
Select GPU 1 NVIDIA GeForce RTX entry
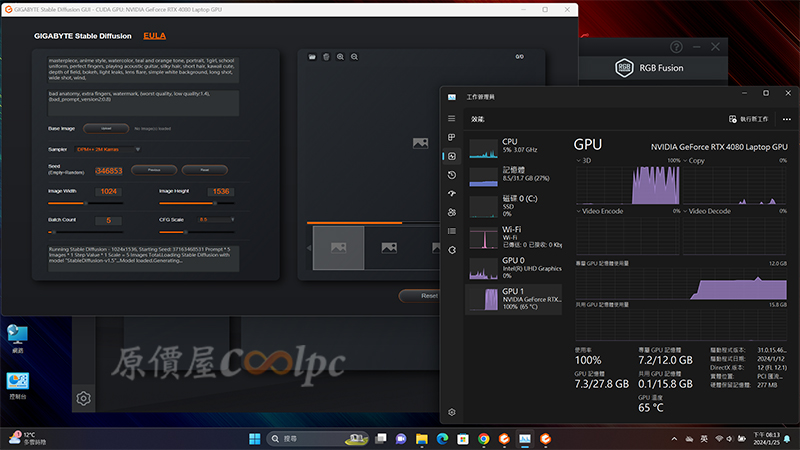pos(514,299)
